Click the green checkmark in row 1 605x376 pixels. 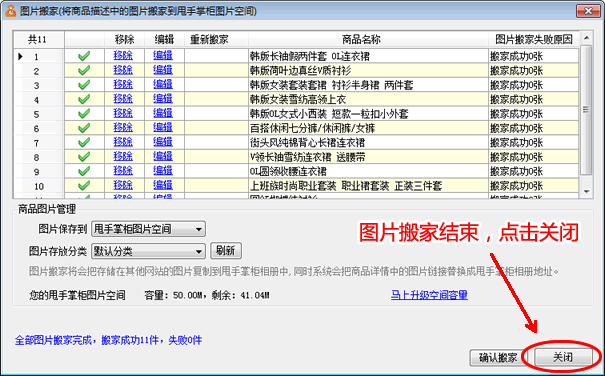84,56
